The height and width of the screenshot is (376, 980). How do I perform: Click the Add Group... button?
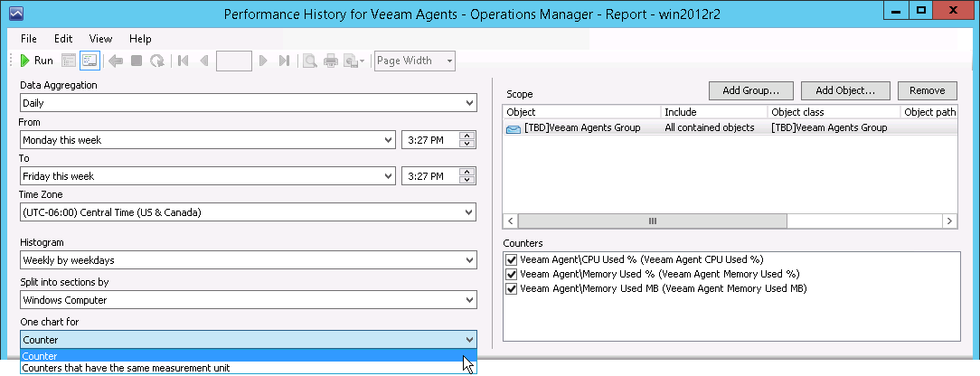pyautogui.click(x=750, y=90)
